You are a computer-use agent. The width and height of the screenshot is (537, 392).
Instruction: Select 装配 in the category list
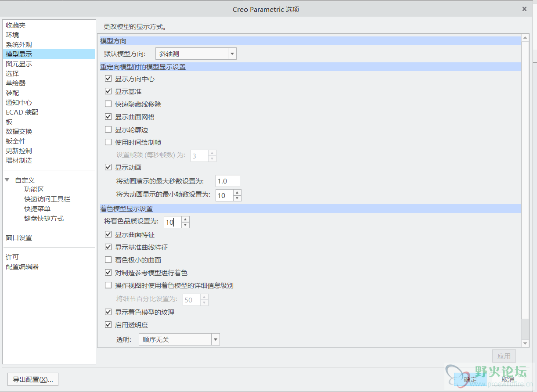12,93
